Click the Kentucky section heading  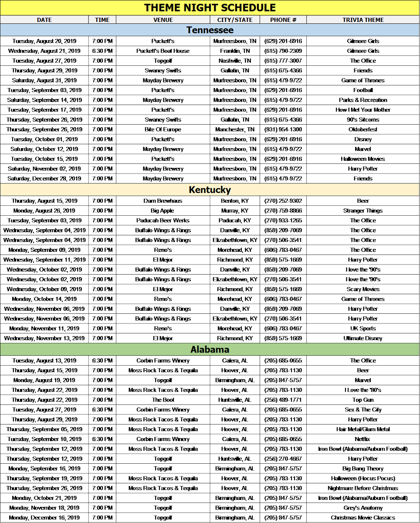pyautogui.click(x=210, y=190)
